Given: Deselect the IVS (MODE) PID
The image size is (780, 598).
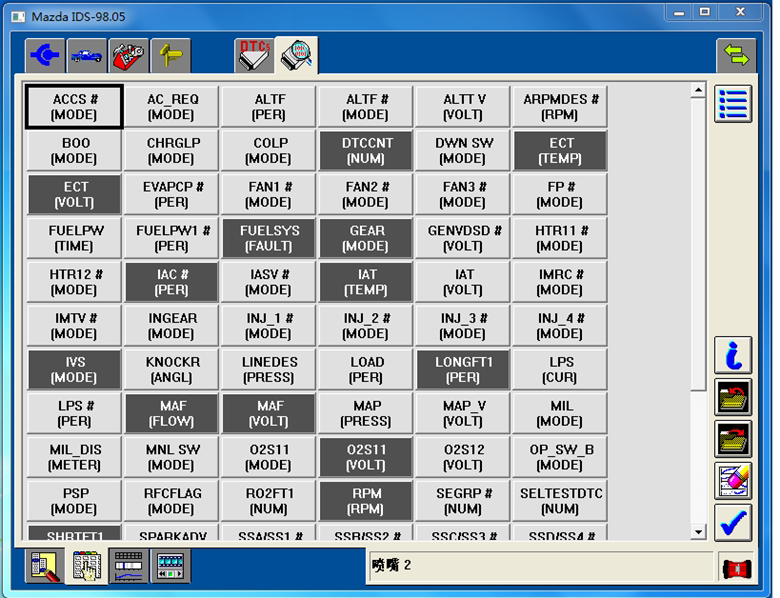Looking at the screenshot, I should click(74, 370).
